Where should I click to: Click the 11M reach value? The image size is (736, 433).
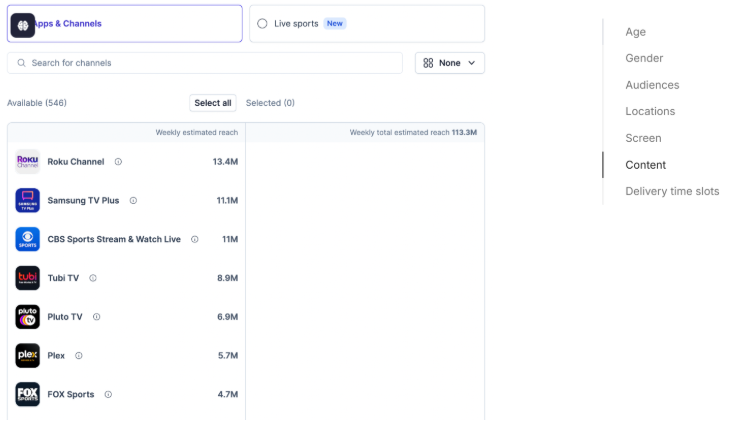click(230, 239)
